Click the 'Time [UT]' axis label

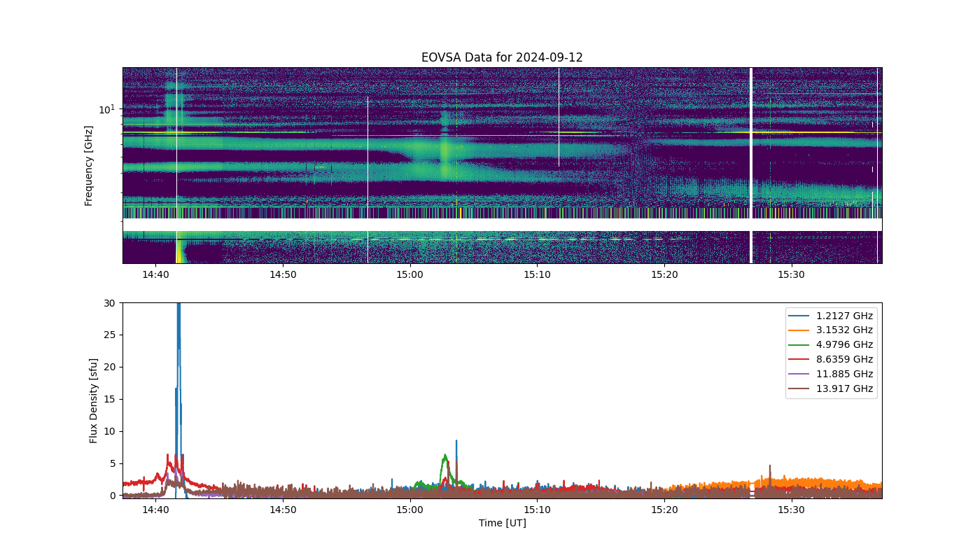click(502, 523)
